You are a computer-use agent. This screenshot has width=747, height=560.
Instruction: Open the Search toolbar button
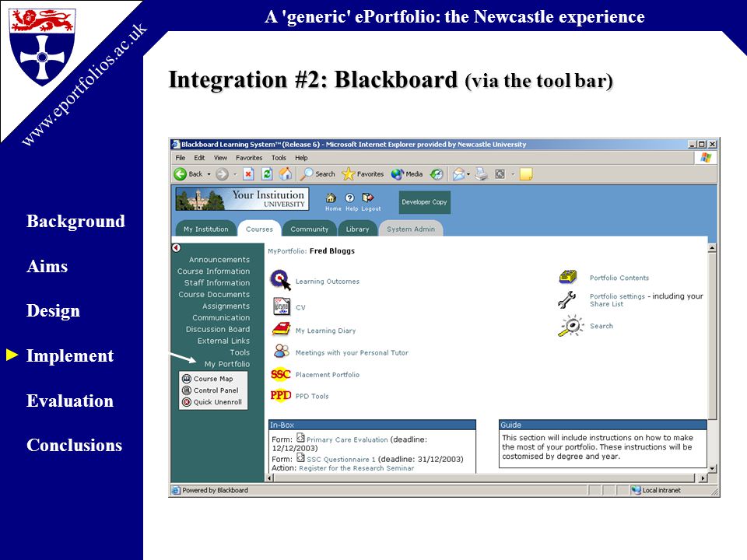[x=317, y=174]
